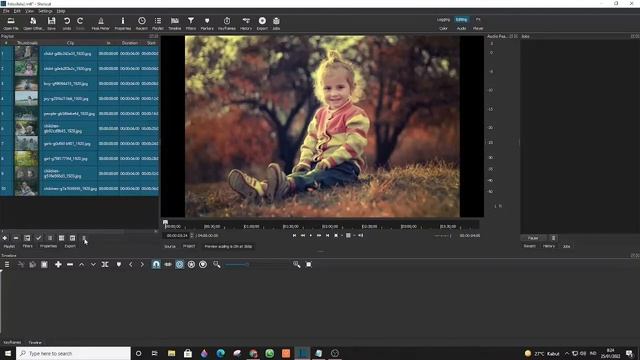Image resolution: width=640 pixels, height=360 pixels.
Task: Open the Filters panel from the top toolbar
Action: click(191, 23)
